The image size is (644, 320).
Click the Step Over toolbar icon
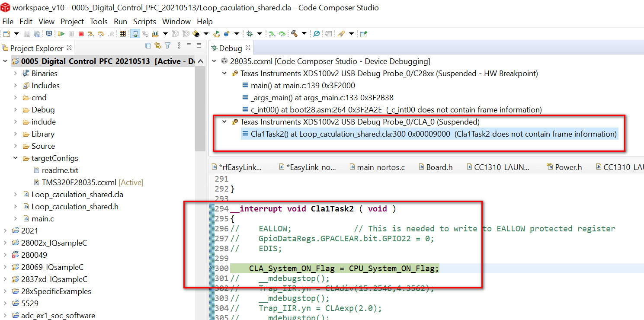click(x=101, y=34)
